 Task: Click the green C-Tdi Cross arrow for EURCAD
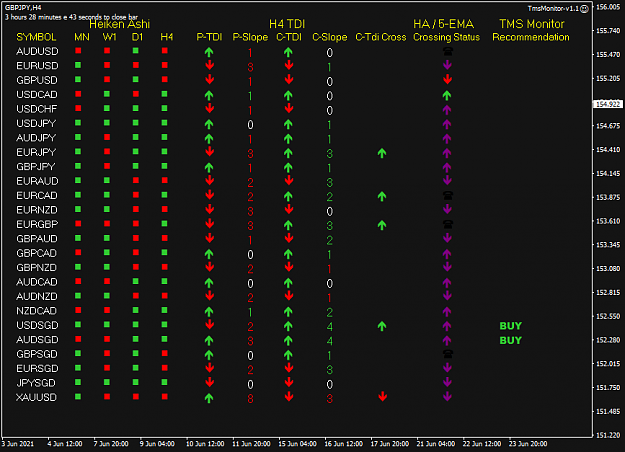(x=382, y=196)
